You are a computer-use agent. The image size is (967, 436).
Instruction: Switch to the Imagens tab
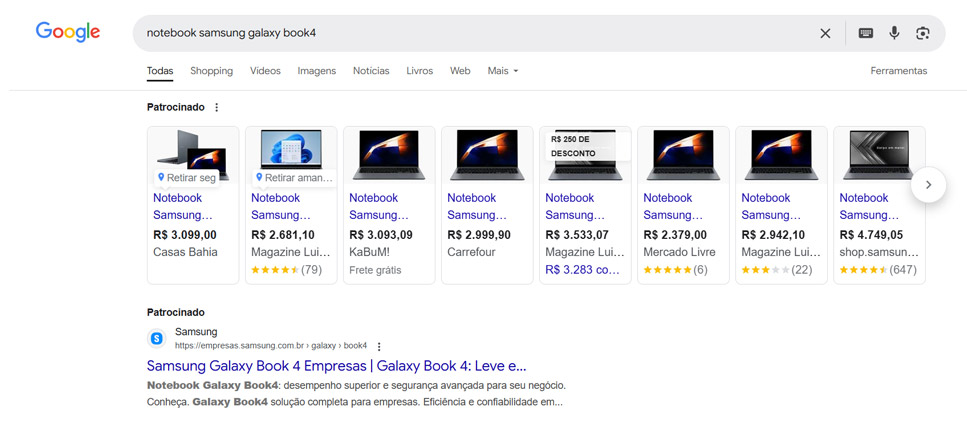click(316, 71)
